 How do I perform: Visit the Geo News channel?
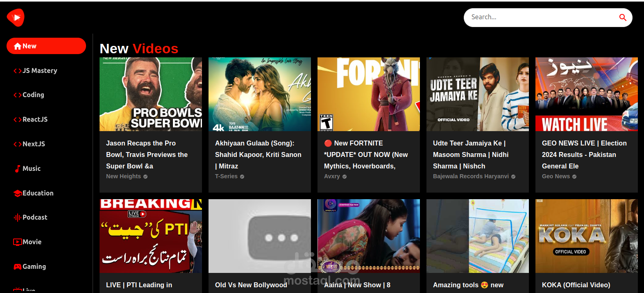pos(556,176)
